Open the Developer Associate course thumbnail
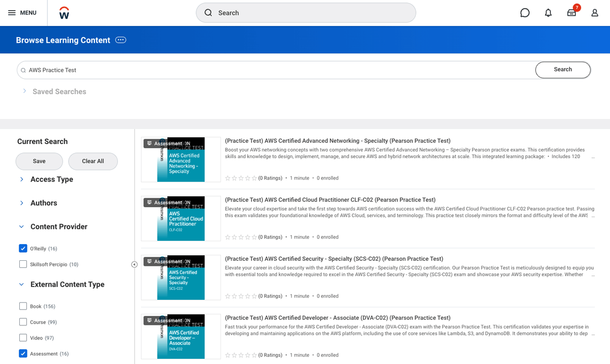The image size is (610, 364). pyautogui.click(x=181, y=337)
